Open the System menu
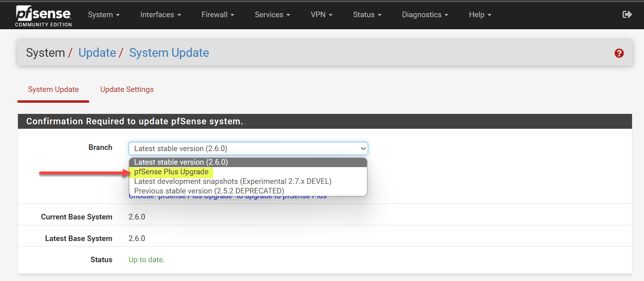The image size is (644, 281). click(x=103, y=15)
